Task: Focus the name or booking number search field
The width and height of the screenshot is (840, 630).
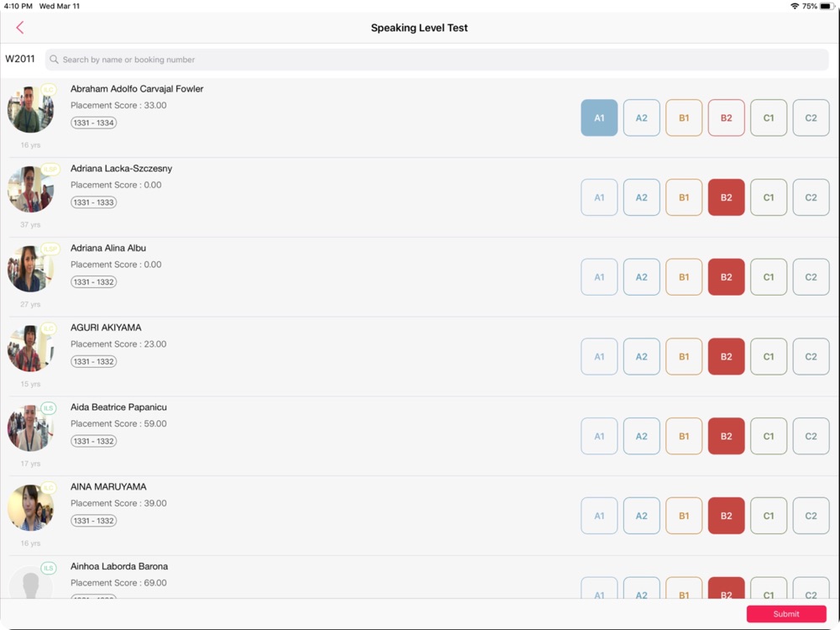Action: [437, 60]
